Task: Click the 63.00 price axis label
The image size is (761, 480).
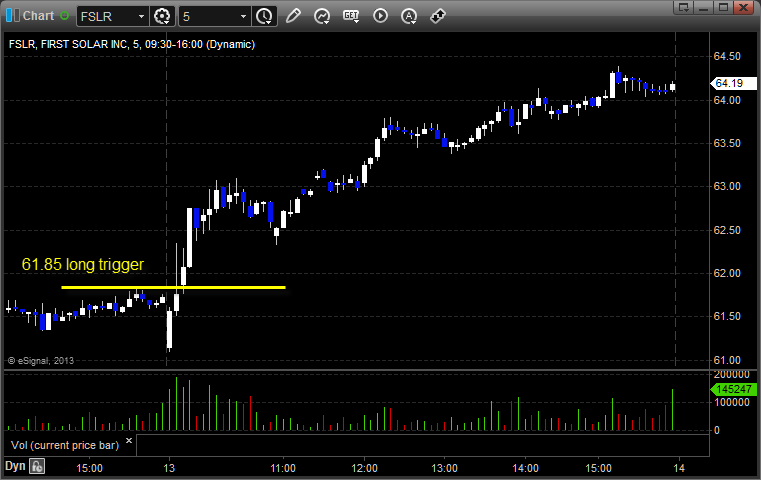Action: [727, 186]
